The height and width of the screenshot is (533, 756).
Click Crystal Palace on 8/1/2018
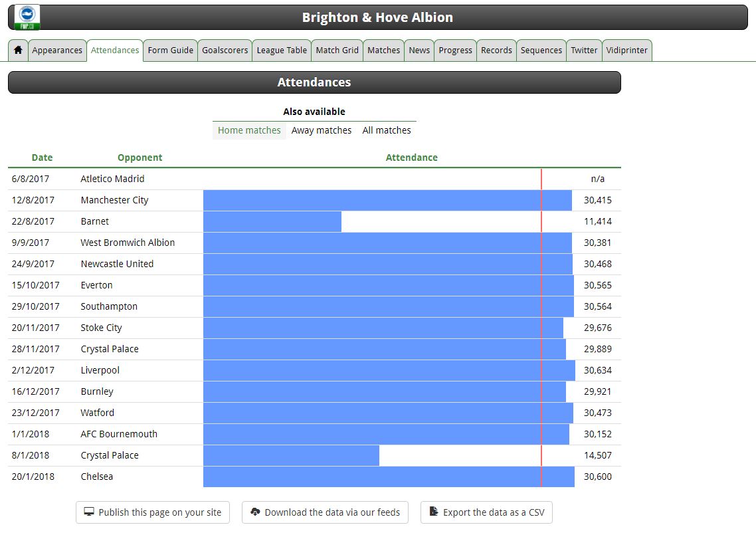pos(110,455)
